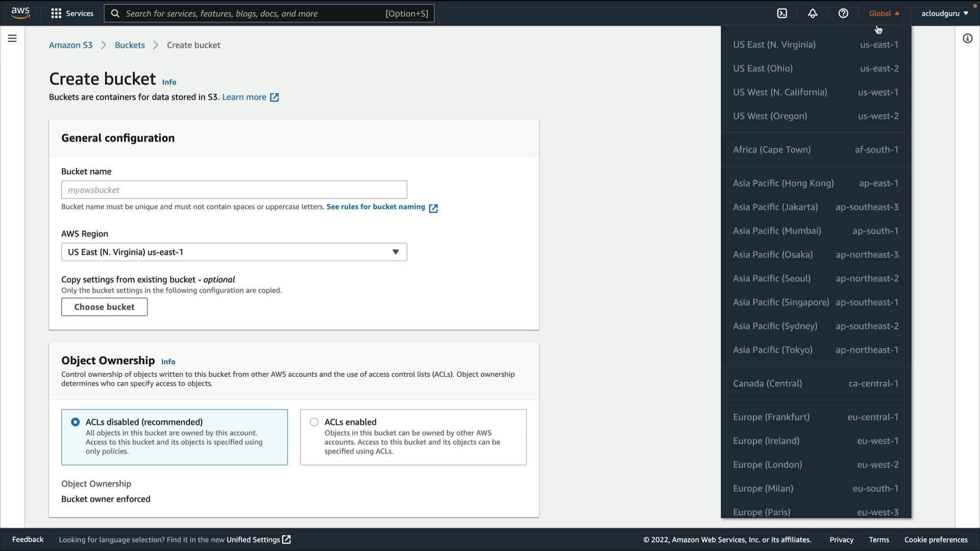The height and width of the screenshot is (551, 980).
Task: Click the AWS logo home icon
Action: (20, 13)
